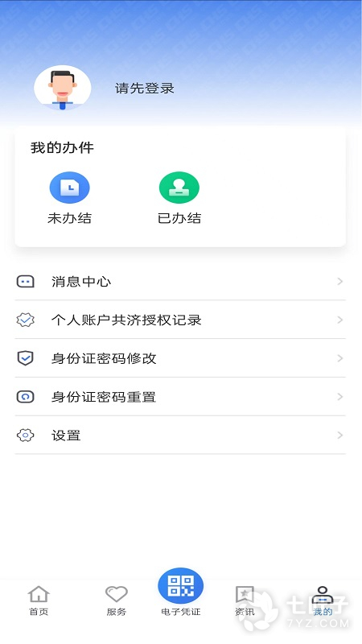Tap the reset icon for 身份证密码重置
The height and width of the screenshot is (644, 362).
[x=26, y=397]
